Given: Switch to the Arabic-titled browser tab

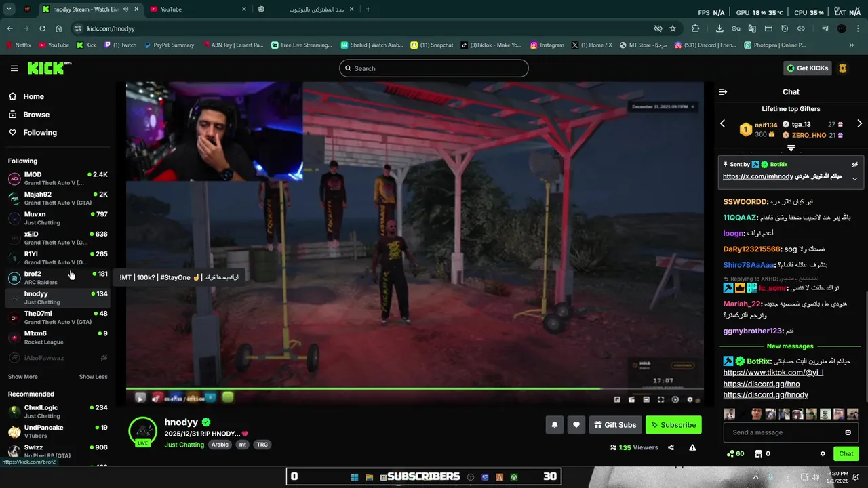Looking at the screenshot, I should 305,9.
